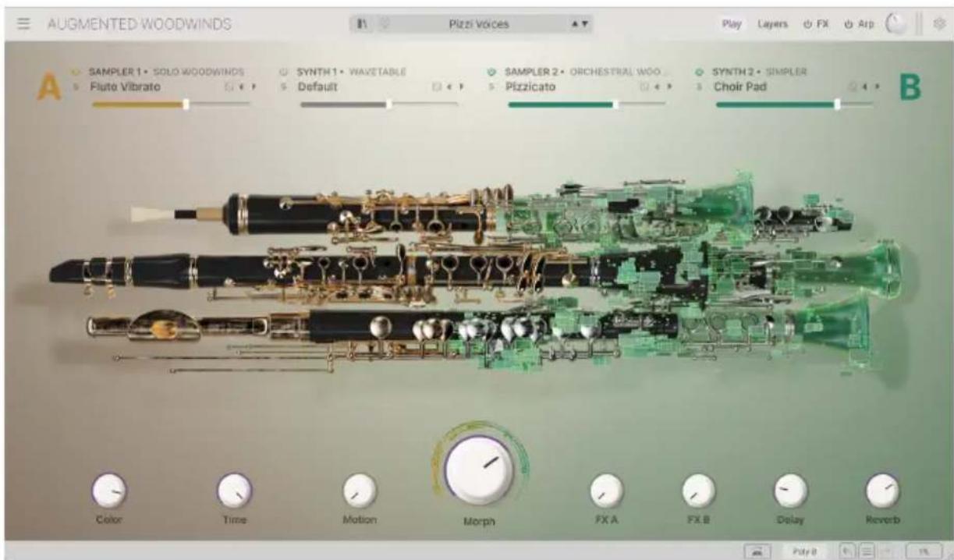
Task: Open the hamburger main menu
Action: point(24,24)
